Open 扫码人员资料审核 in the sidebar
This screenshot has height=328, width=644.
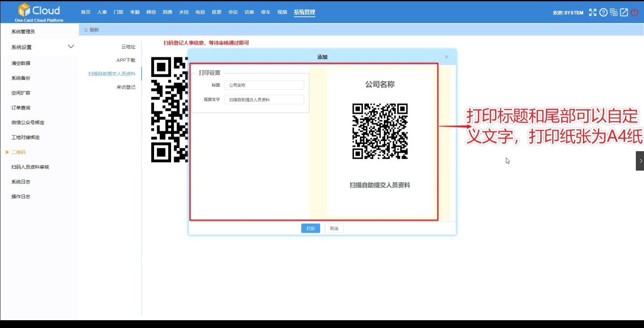30,167
